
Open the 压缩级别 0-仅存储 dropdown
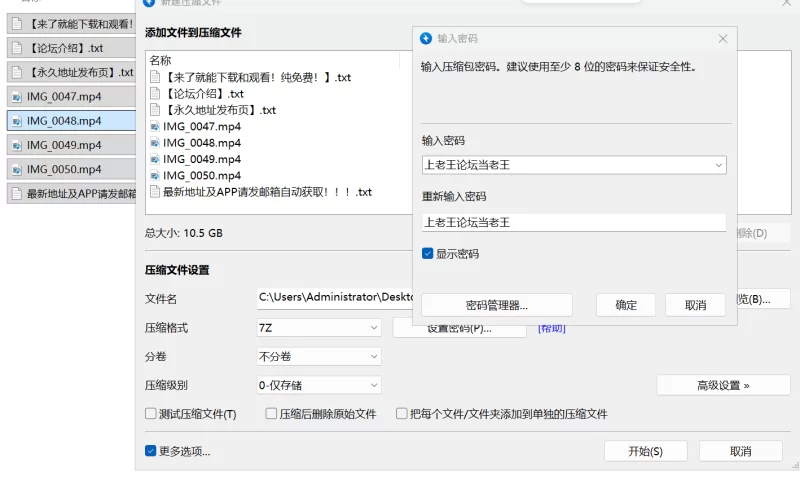[x=319, y=385]
